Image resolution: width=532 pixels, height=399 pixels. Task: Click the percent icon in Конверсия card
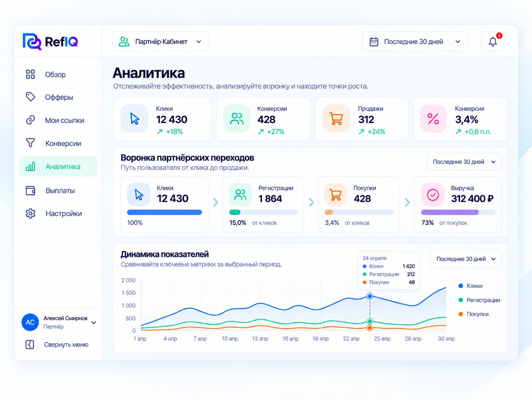433,119
